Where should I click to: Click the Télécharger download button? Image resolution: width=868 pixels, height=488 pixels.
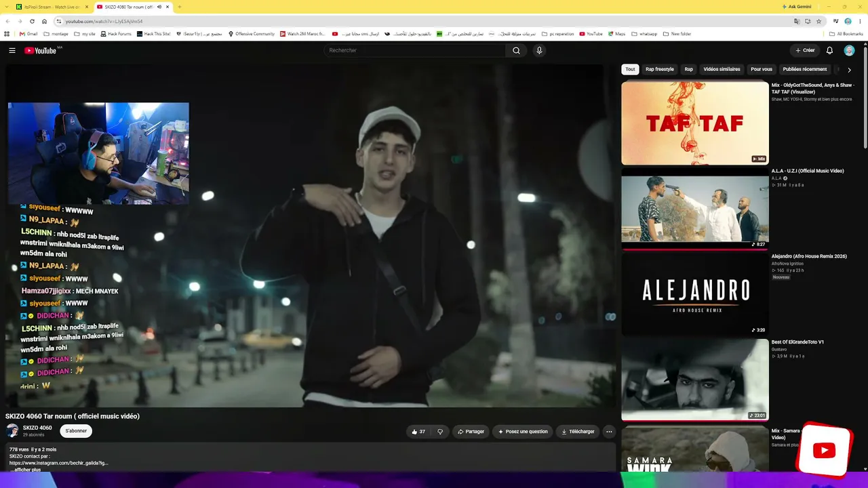tap(578, 432)
